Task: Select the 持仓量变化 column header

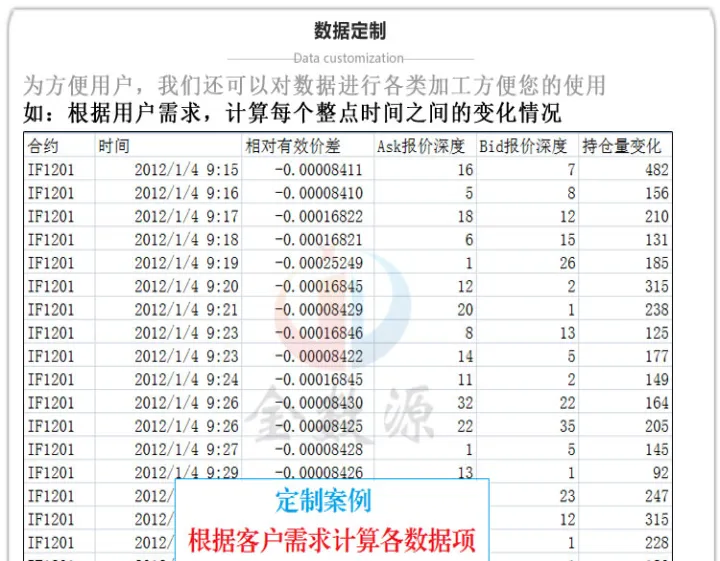Action: coord(621,146)
